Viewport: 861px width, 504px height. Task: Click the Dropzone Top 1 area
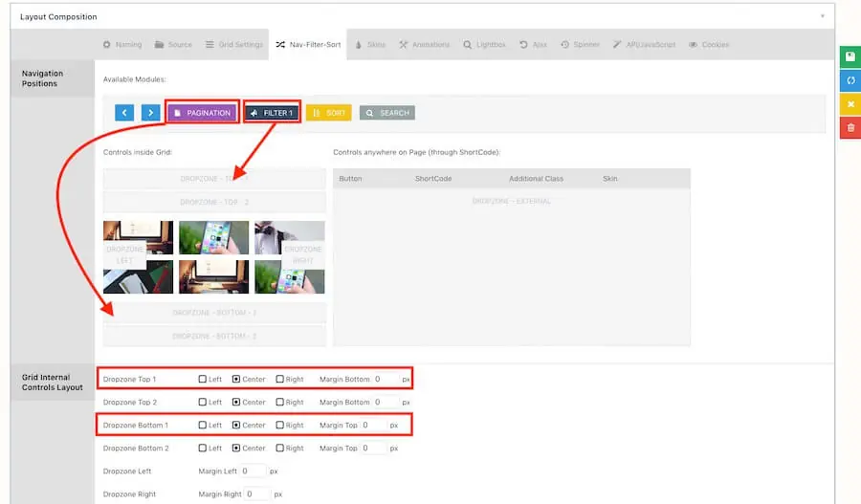tap(214, 179)
